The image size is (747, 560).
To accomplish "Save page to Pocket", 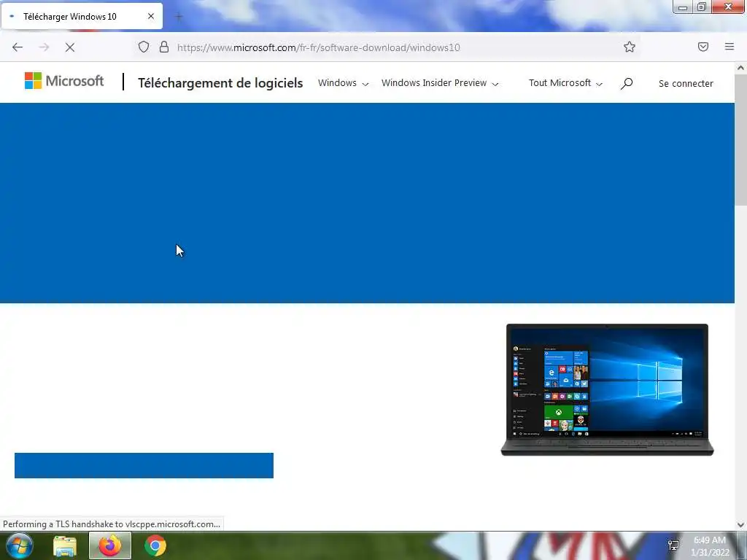I will click(703, 47).
